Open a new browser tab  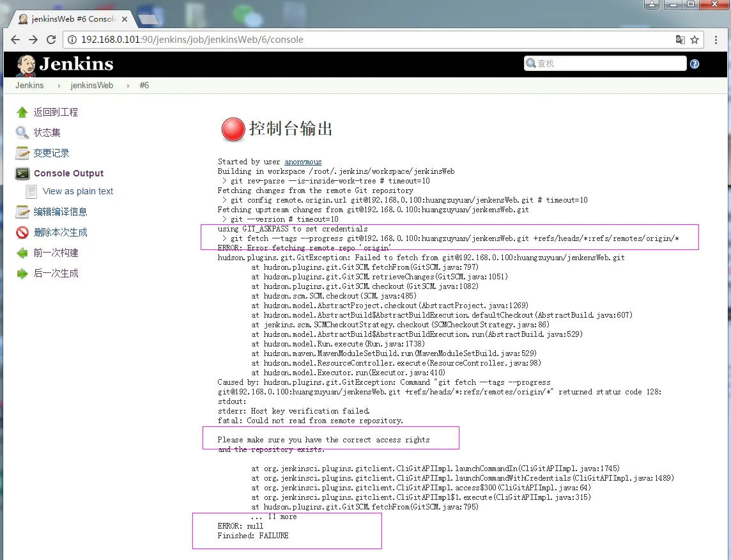148,19
